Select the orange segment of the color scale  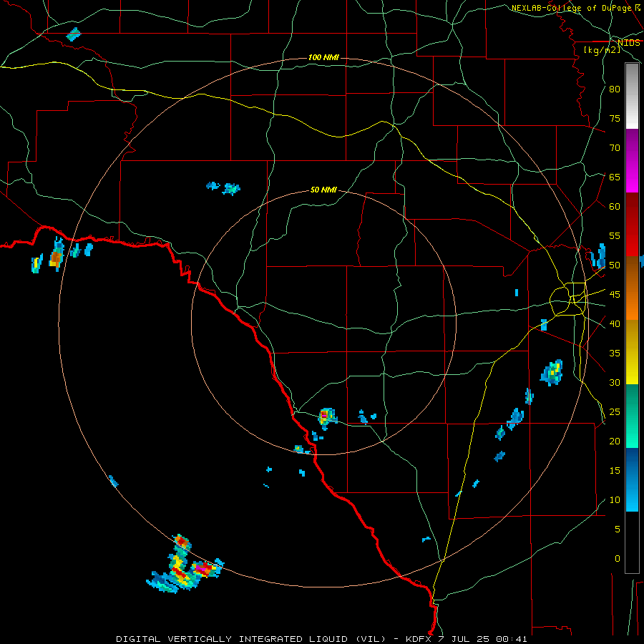(x=632, y=288)
